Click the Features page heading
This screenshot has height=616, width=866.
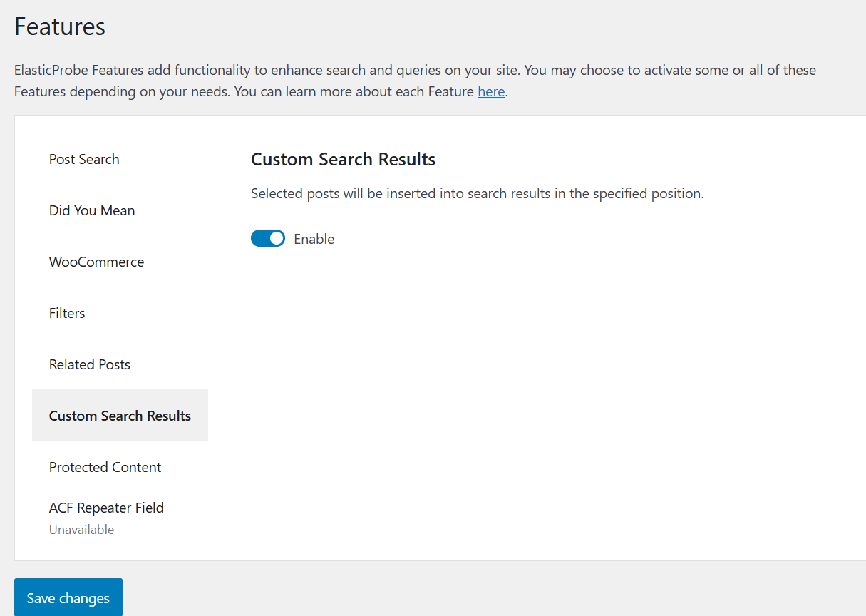pyautogui.click(x=60, y=26)
